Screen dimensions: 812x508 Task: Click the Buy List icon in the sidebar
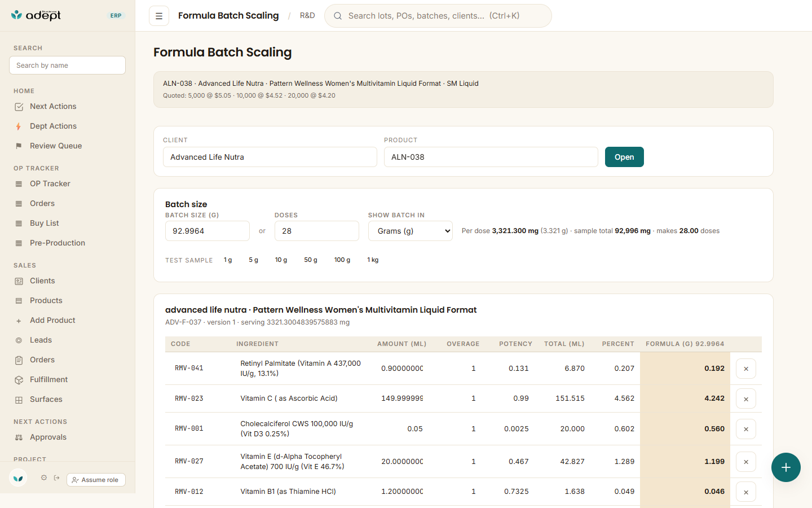point(19,224)
